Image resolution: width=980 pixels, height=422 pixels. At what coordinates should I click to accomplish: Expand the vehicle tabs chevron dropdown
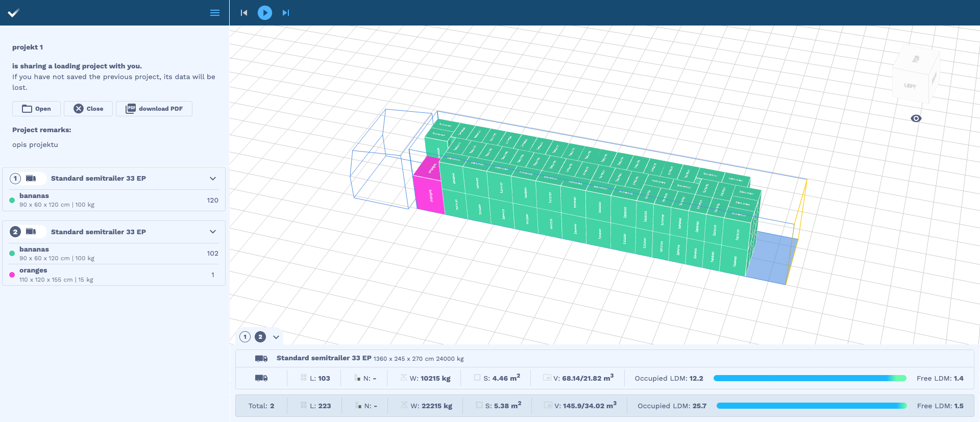(x=276, y=337)
